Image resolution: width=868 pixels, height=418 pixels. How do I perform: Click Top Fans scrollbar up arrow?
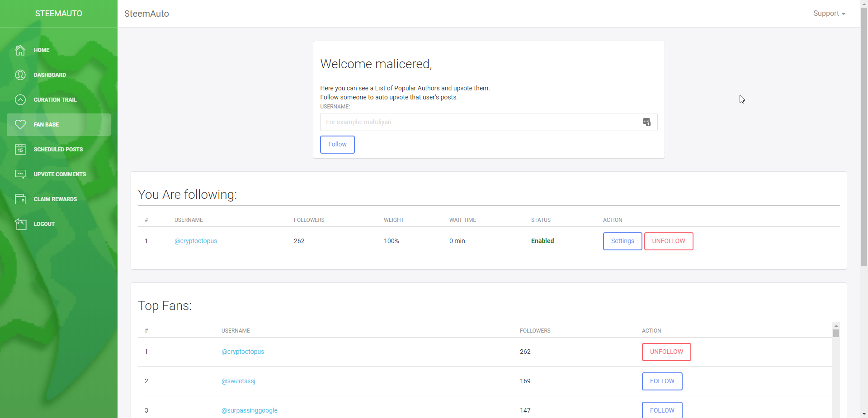836,325
